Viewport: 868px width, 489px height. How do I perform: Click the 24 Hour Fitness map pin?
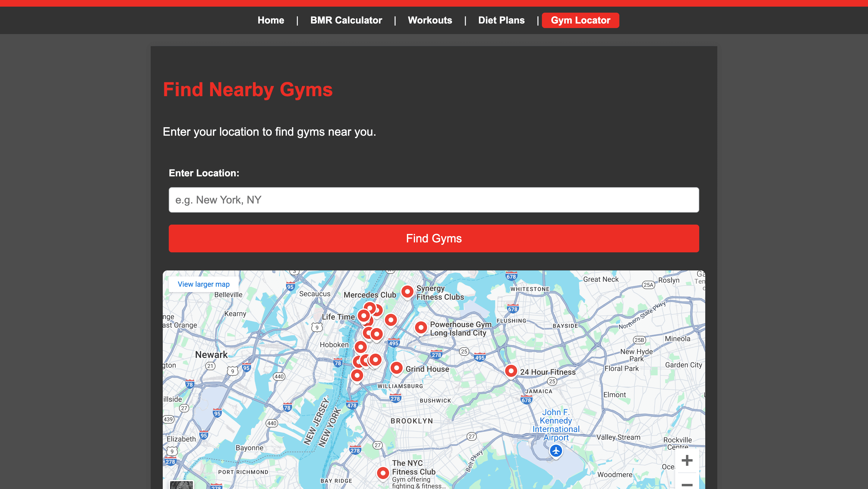coord(511,371)
